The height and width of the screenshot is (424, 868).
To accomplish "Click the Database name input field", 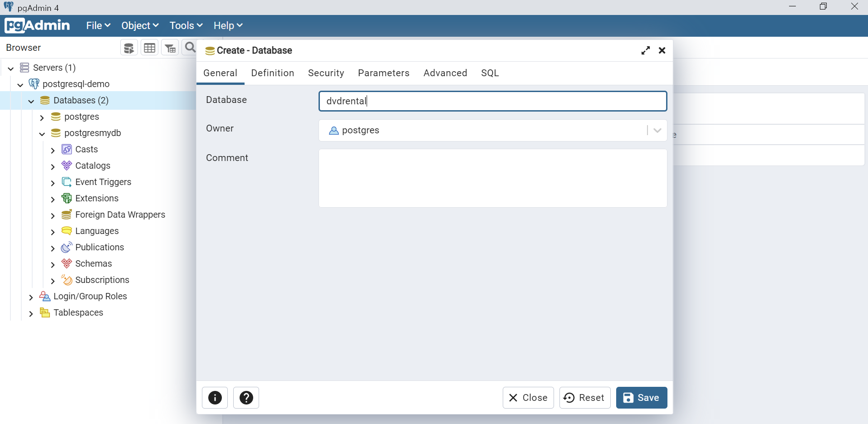I will (493, 101).
